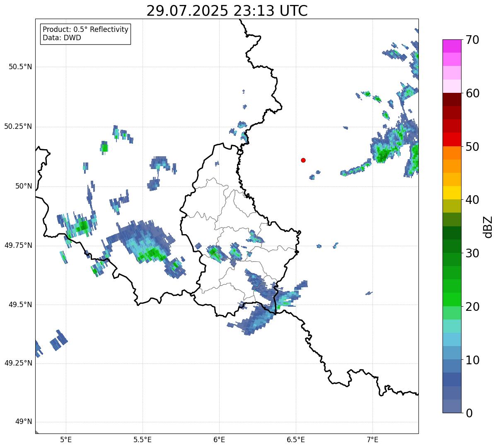Screen dimensions: 498x448
Task: Click the red station marker dot
Action: pos(303,160)
